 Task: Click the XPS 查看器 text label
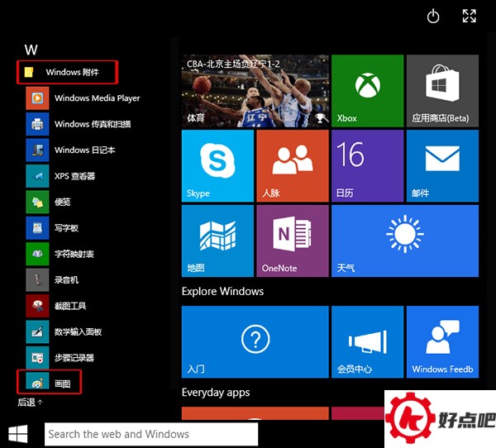pyautogui.click(x=74, y=176)
